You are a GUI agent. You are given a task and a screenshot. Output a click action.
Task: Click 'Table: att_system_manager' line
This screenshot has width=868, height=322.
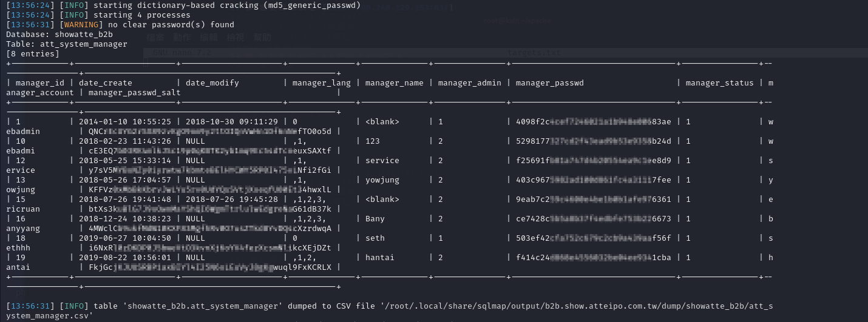point(67,44)
